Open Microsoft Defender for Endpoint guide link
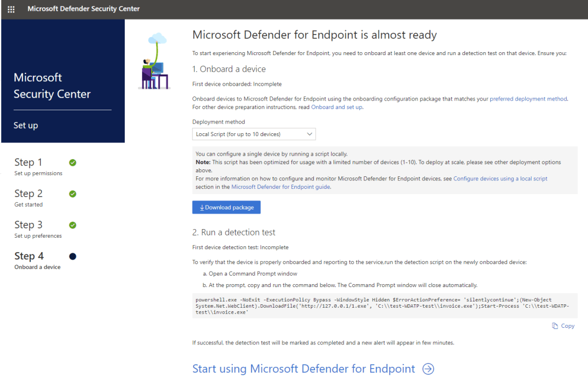 point(280,187)
